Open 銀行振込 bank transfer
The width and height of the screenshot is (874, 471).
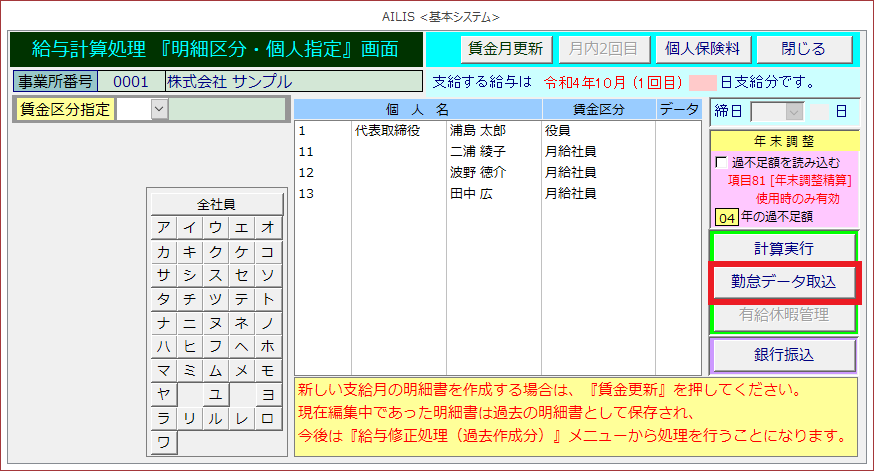[783, 354]
